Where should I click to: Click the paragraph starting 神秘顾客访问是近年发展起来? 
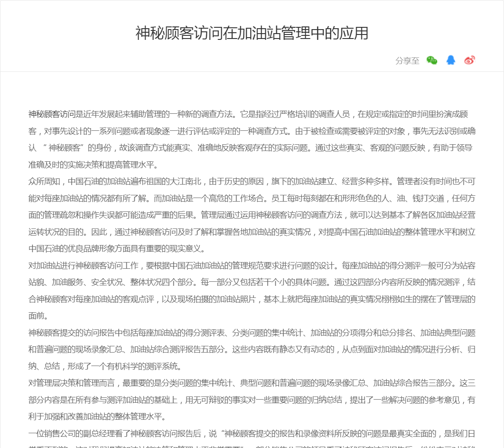tap(252, 139)
